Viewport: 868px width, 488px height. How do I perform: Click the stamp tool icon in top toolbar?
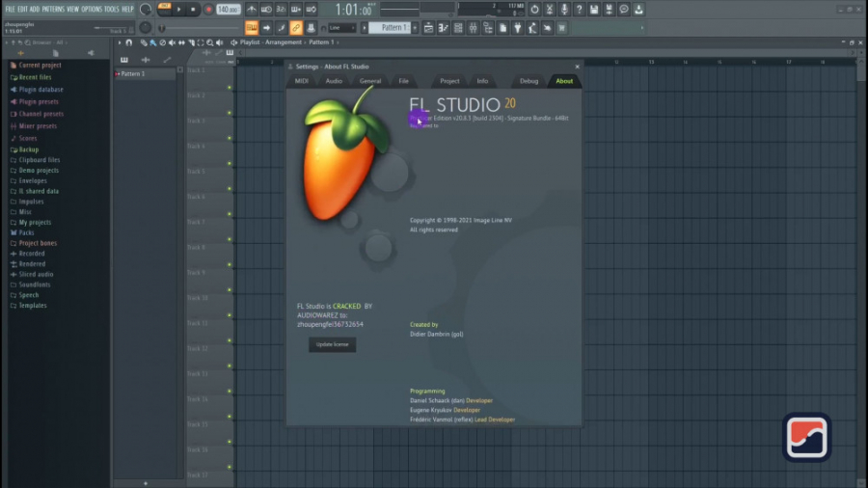[312, 28]
